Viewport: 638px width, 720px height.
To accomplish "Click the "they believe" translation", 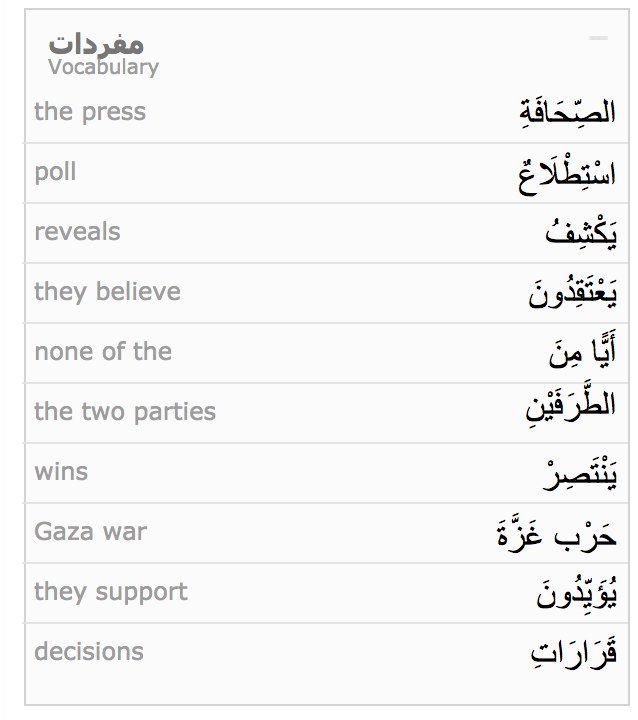I will pyautogui.click(x=107, y=292).
